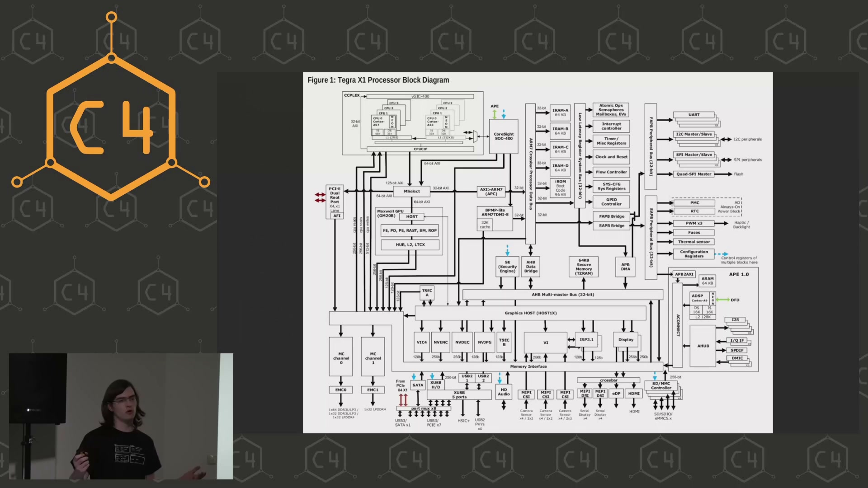868x488 pixels.
Task: Click the UART block
Action: click(694, 115)
